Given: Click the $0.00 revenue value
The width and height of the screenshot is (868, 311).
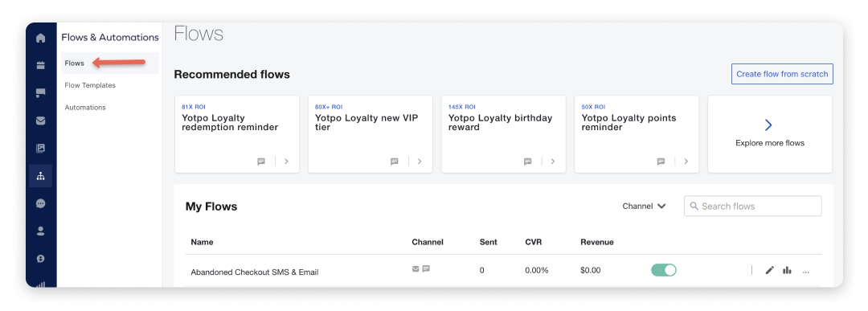Looking at the screenshot, I should point(591,270).
